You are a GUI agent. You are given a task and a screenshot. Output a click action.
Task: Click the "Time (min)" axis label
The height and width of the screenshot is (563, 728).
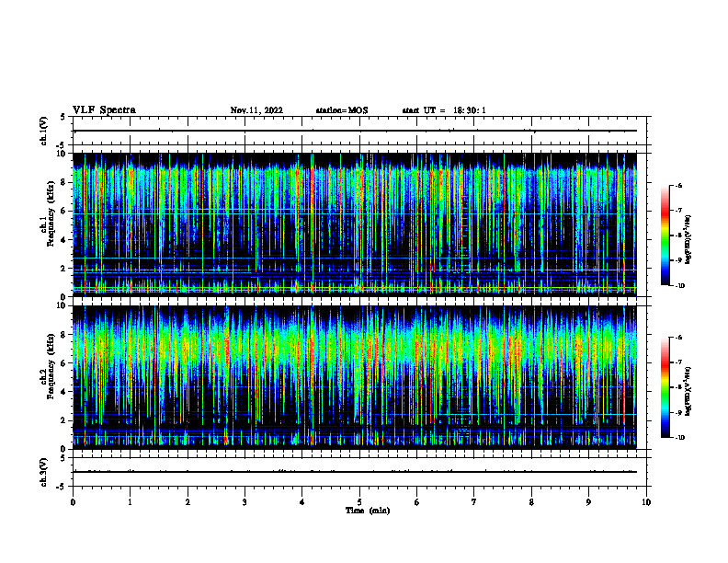(368, 511)
